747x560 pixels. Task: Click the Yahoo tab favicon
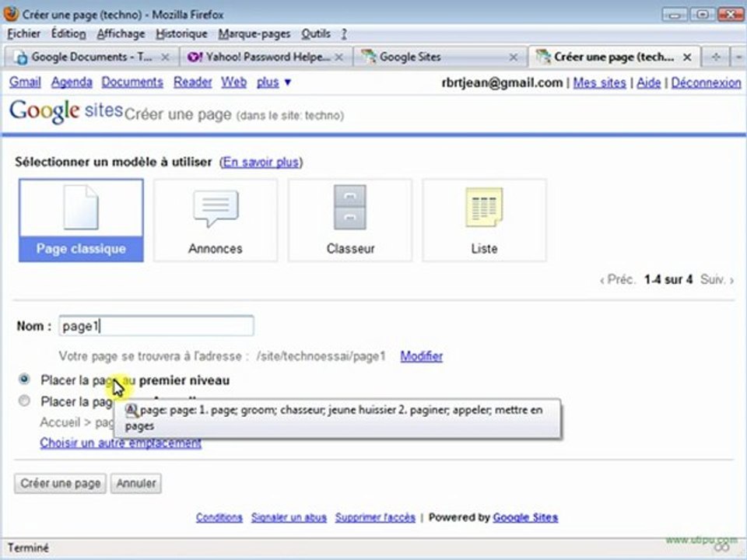click(195, 57)
